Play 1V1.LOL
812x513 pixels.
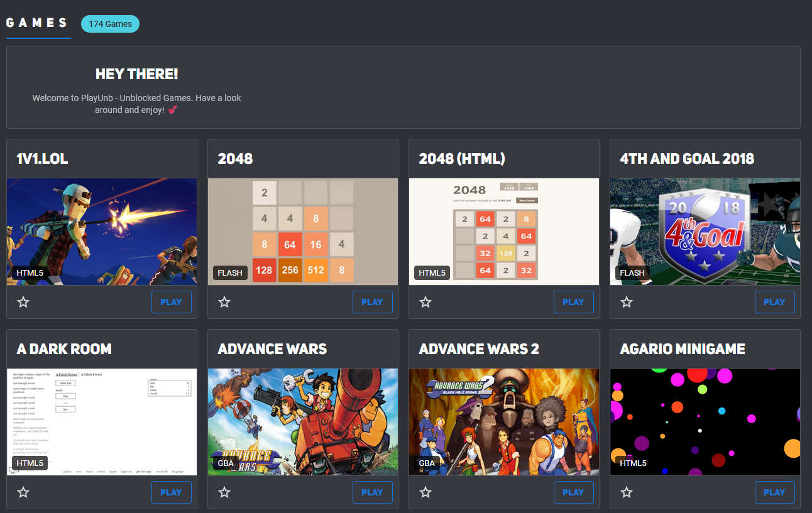(x=171, y=302)
